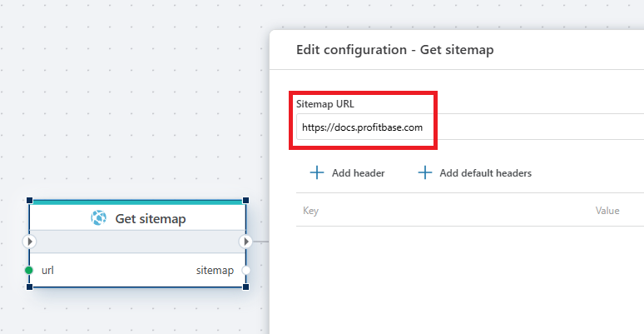Click the plus icon beside Add default headers
The image size is (644, 334).
(425, 173)
